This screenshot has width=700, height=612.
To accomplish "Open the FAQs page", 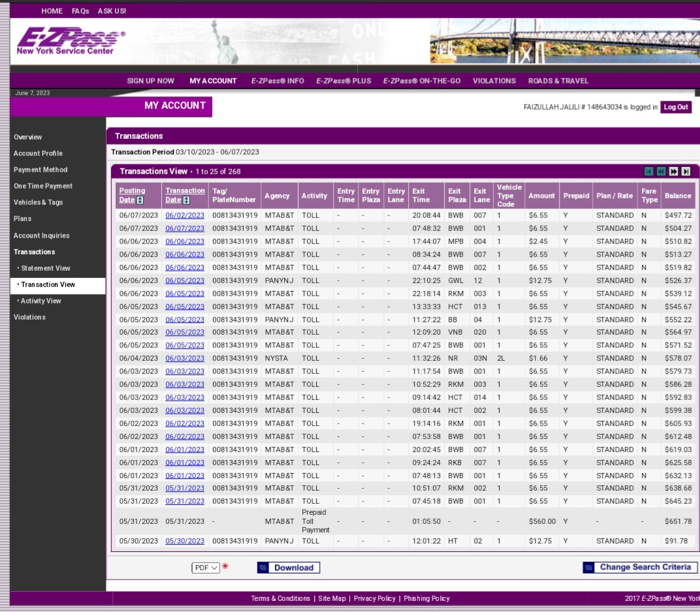I will 80,10.
